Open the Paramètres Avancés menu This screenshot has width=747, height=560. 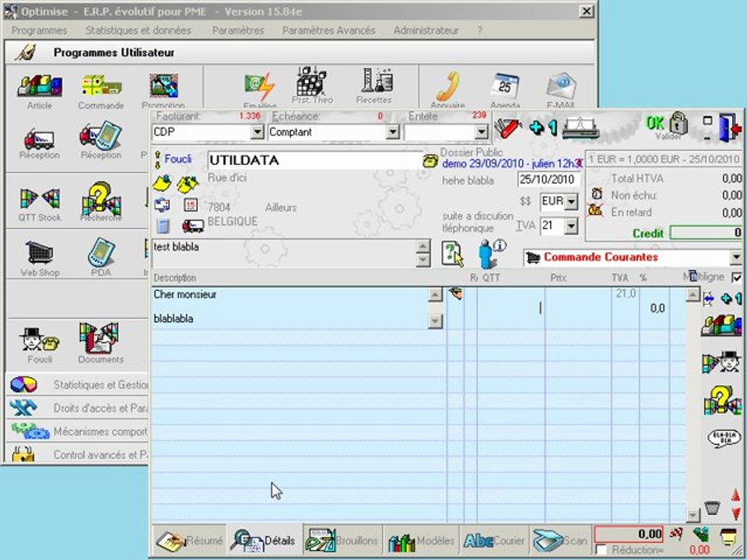pyautogui.click(x=328, y=30)
